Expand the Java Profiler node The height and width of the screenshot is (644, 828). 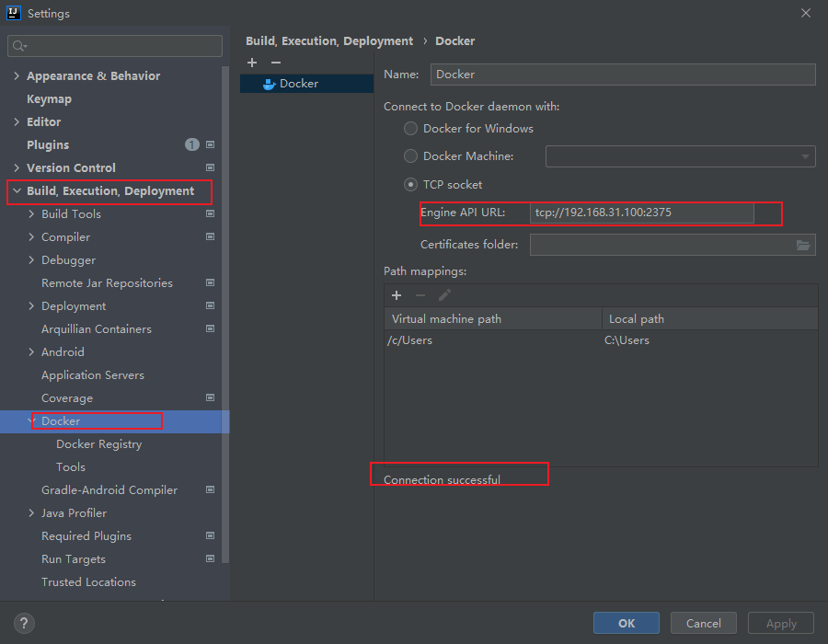pos(31,513)
